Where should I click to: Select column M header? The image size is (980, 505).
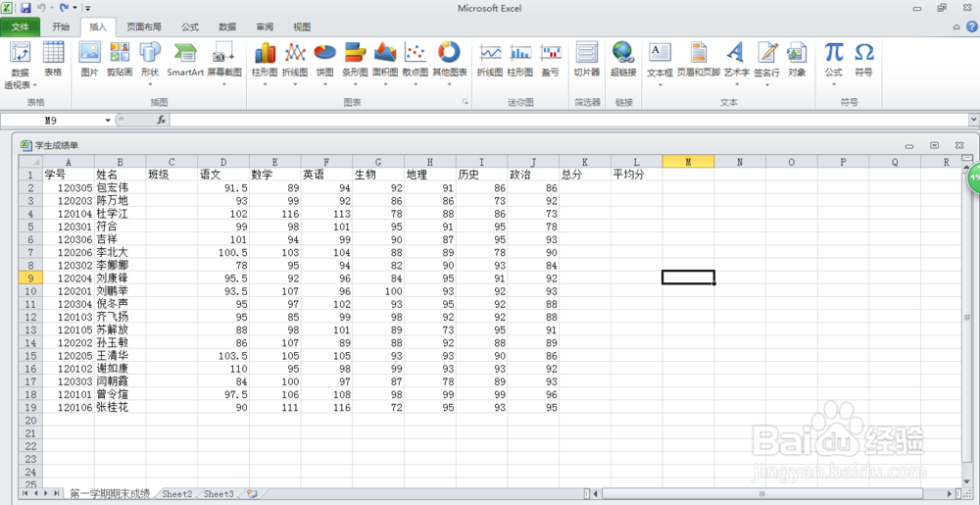coord(688,161)
